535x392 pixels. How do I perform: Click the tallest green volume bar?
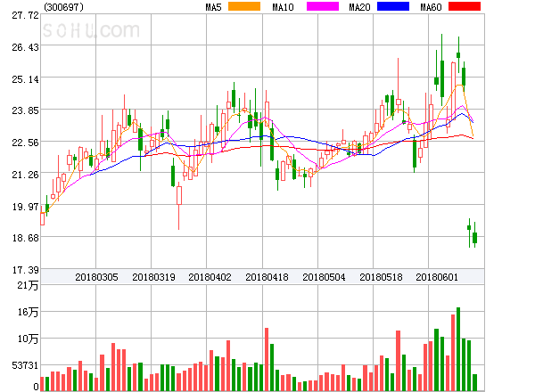tap(458, 349)
